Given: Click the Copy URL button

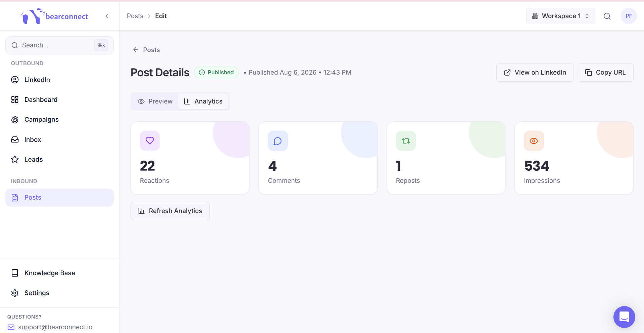Looking at the screenshot, I should [x=605, y=73].
